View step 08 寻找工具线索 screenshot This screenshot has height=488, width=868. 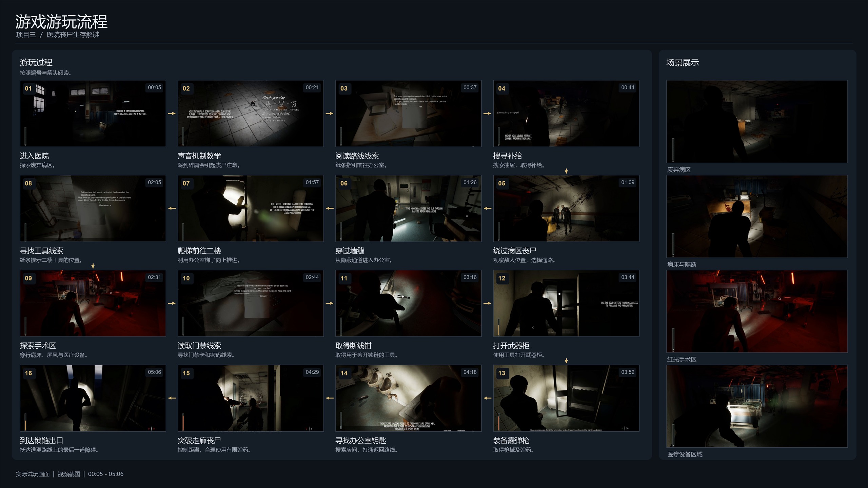[93, 208]
